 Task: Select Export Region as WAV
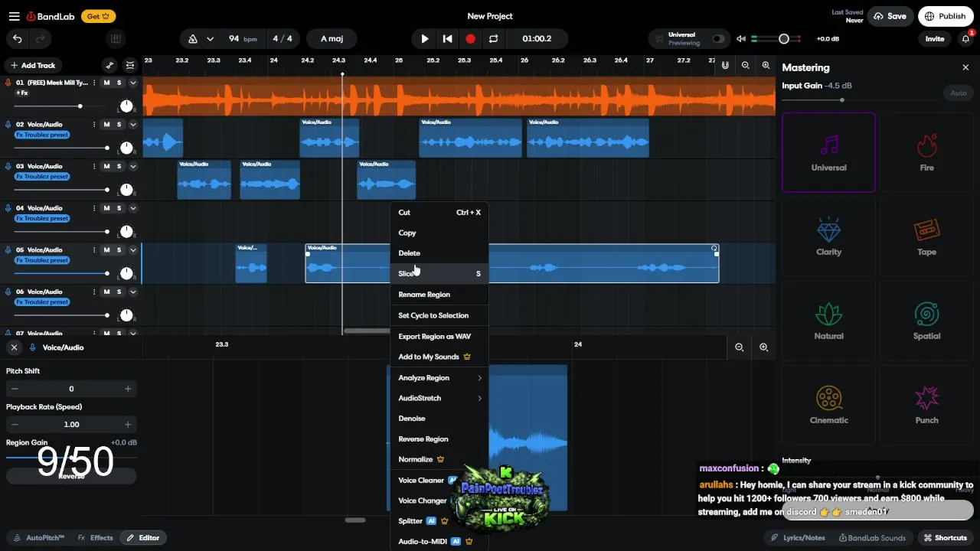(439, 337)
